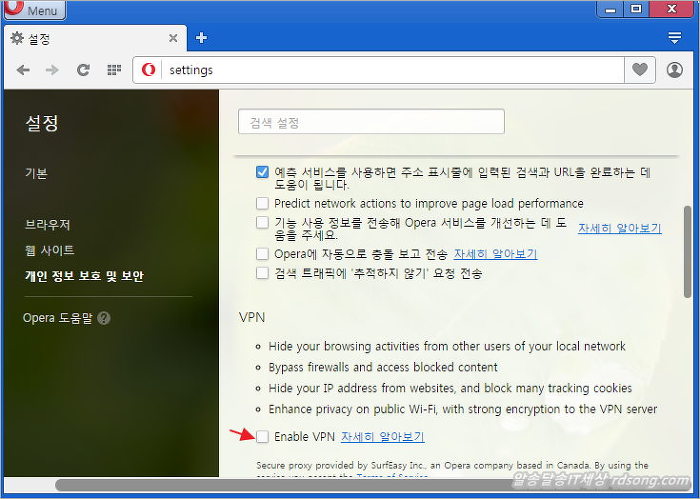Select 브라우저 in settings sidebar
700x499 pixels.
(48, 225)
